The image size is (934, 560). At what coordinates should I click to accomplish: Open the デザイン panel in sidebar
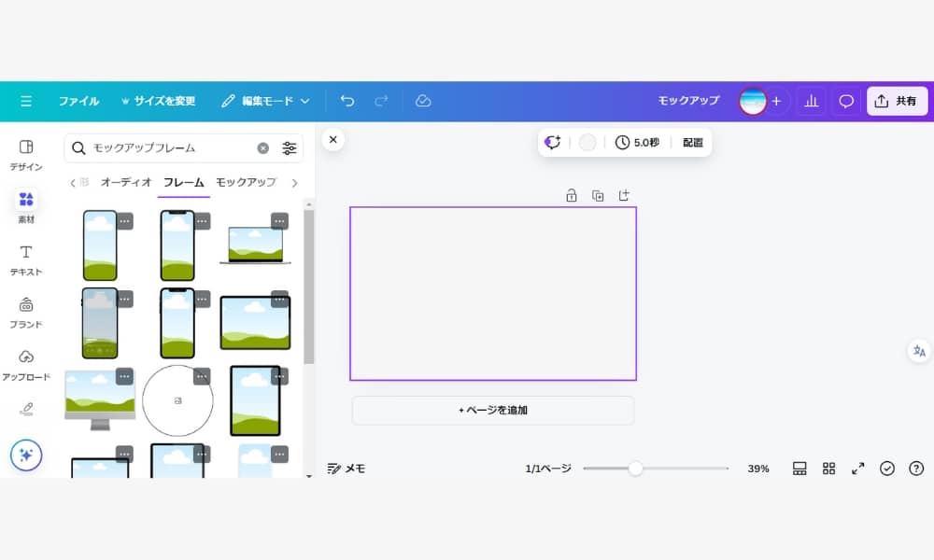point(26,154)
